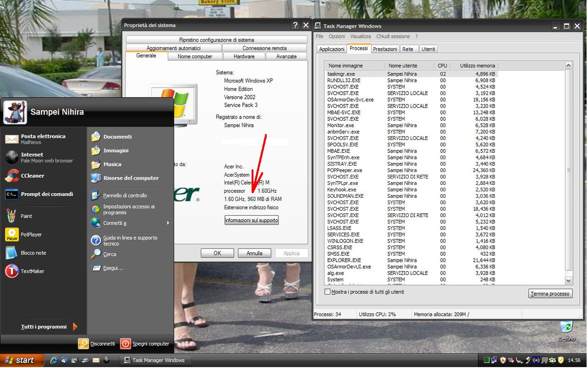Click the yellow shield checkmark tray icon
Image resolution: width=588 pixels, height=368 pixels.
click(x=561, y=360)
